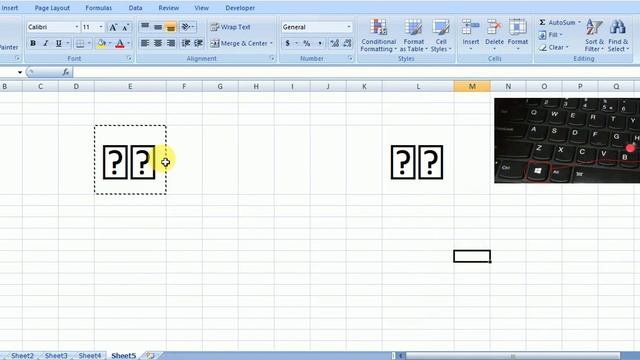
Task: Open Sort & Filter menu
Action: (594, 36)
